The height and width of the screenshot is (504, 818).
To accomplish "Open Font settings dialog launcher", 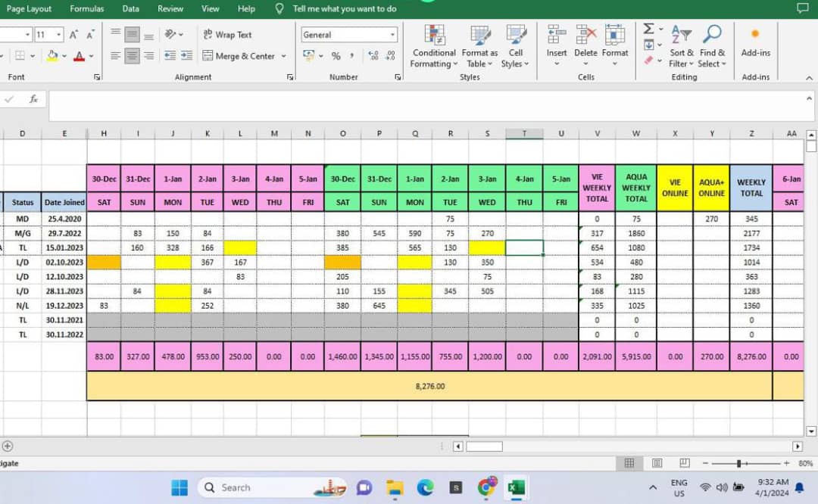I will coord(97,77).
